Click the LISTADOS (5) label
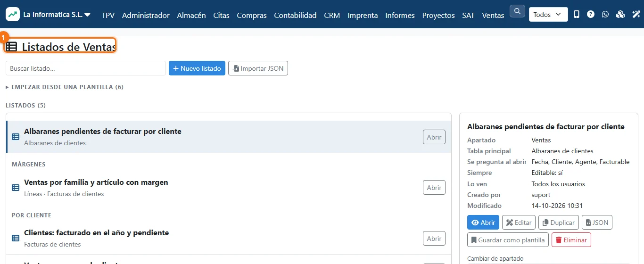644x264 pixels. 25,106
